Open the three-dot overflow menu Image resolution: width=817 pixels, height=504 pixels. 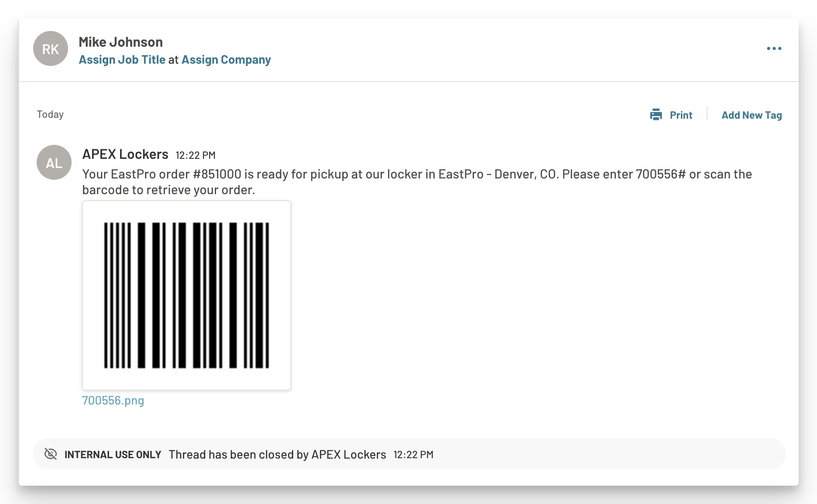point(774,48)
